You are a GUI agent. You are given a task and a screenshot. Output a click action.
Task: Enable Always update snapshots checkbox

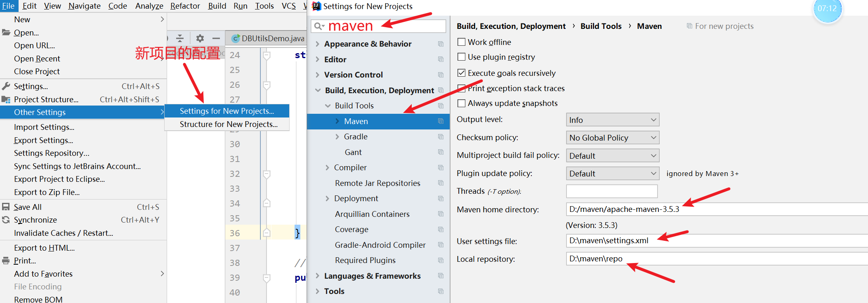click(x=462, y=103)
